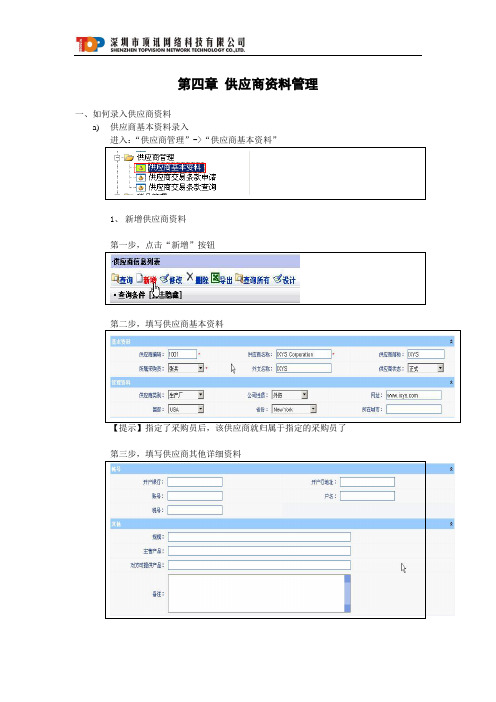
Task: Click the 删除 delete toolbar button
Action: pos(197,279)
